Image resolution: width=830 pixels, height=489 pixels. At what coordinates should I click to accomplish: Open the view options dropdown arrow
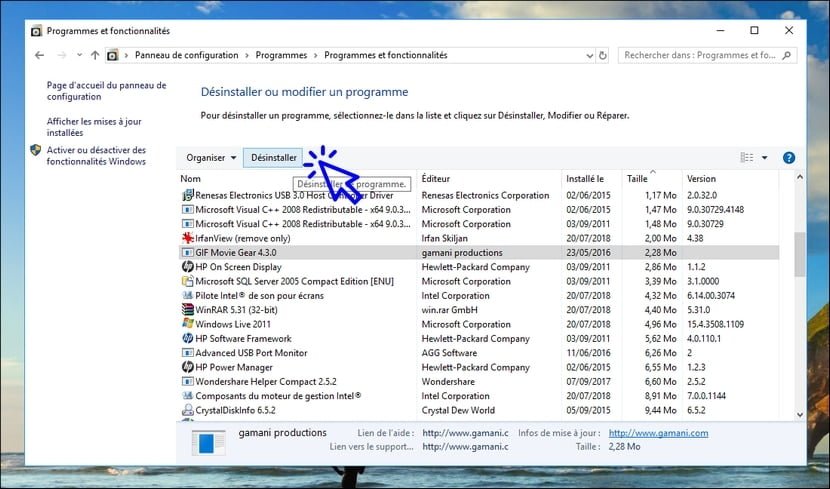764,158
